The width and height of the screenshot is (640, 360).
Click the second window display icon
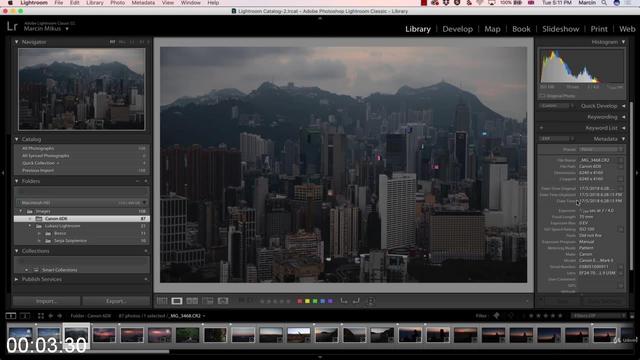pyautogui.click(x=25, y=316)
